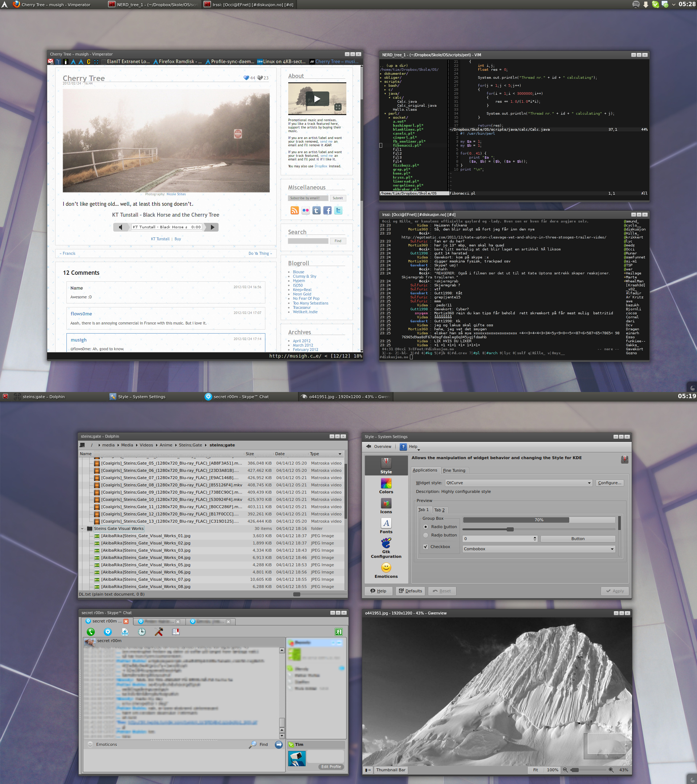Click the Overview back arrow in System Settings
The width and height of the screenshot is (697, 784).
point(368,446)
